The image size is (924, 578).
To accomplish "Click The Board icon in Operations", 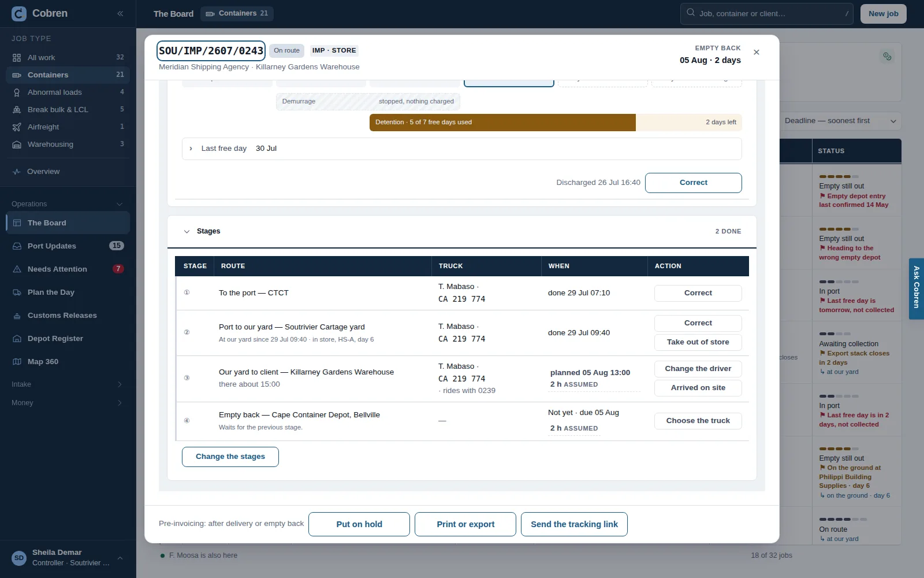I will pos(17,223).
